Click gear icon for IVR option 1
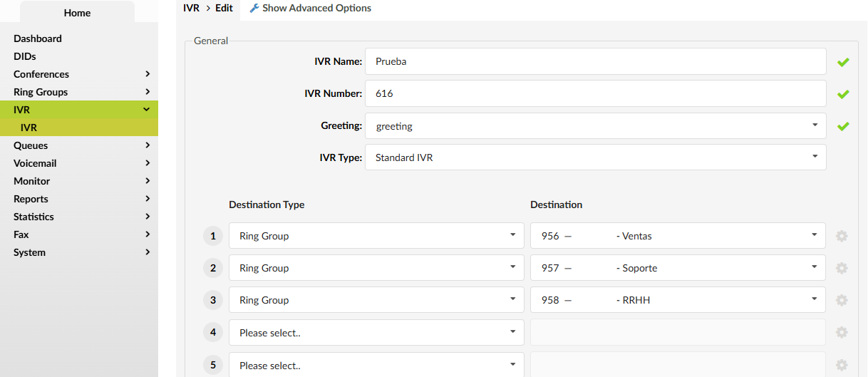Image resolution: width=868 pixels, height=377 pixels. pyautogui.click(x=842, y=236)
